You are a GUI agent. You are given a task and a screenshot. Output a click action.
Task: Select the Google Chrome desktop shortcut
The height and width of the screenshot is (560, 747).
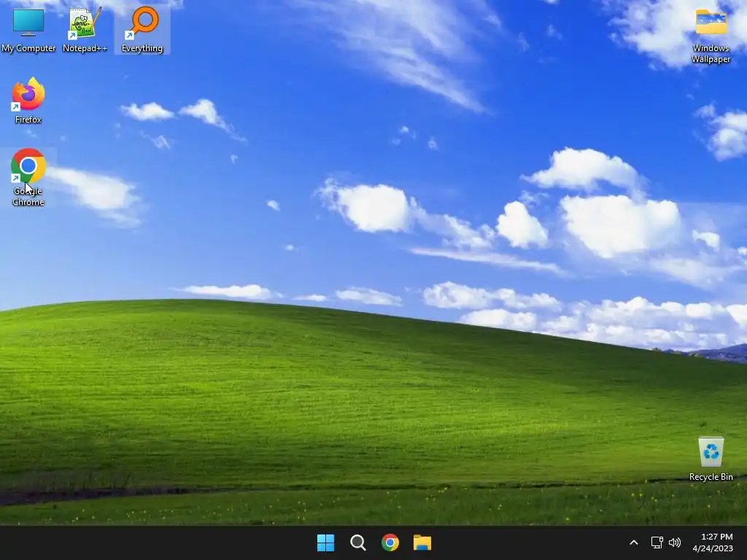click(28, 177)
